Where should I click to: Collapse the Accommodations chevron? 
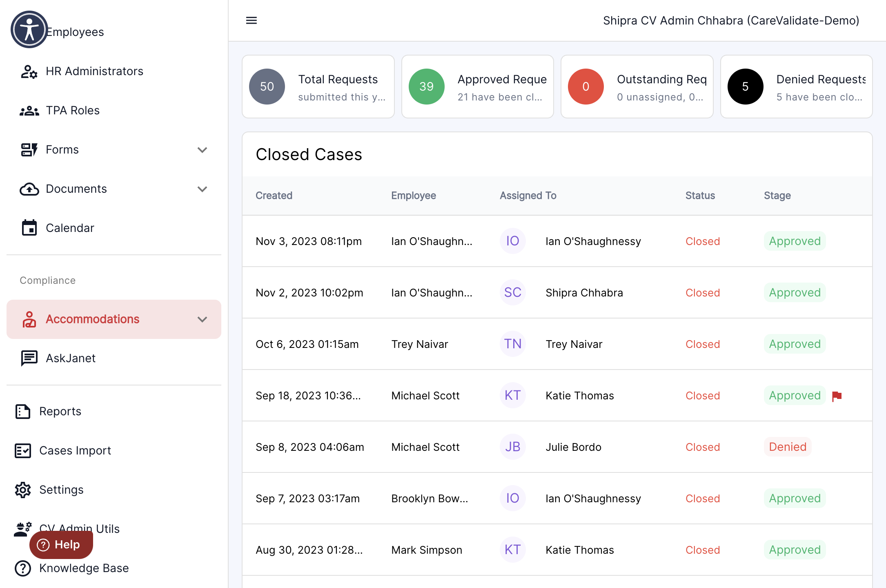click(202, 319)
